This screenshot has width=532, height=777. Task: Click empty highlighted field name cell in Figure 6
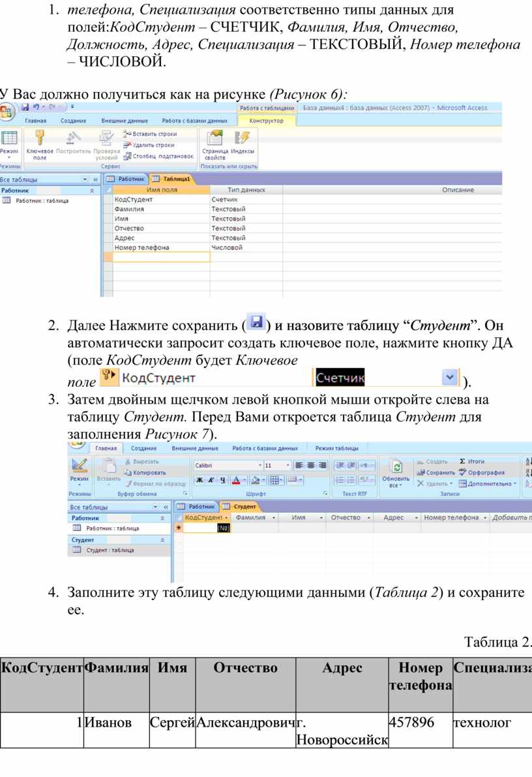162,257
